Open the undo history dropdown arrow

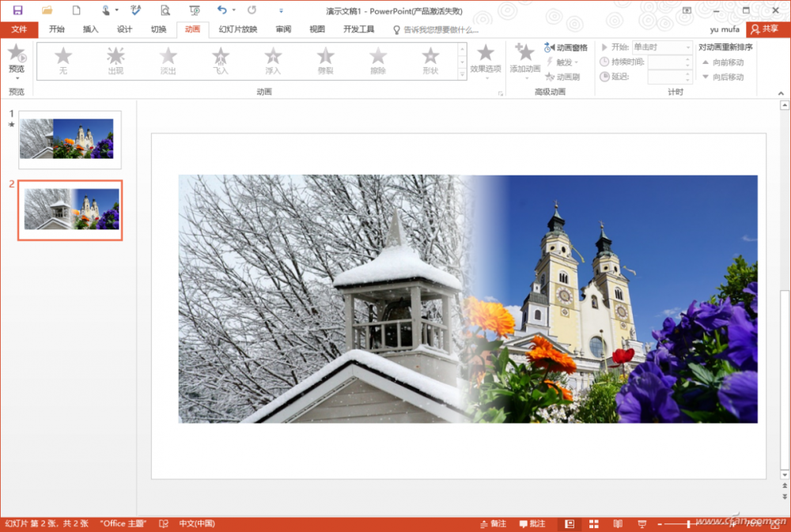coord(233,10)
